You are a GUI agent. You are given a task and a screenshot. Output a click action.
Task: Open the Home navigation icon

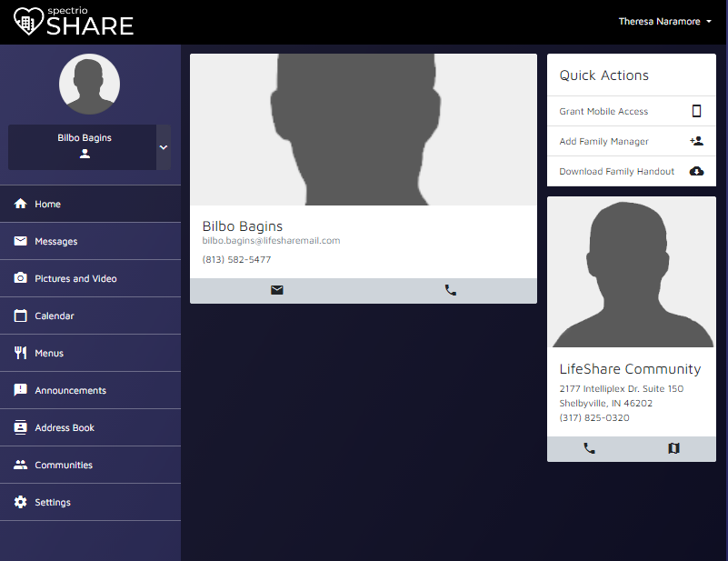coord(20,204)
